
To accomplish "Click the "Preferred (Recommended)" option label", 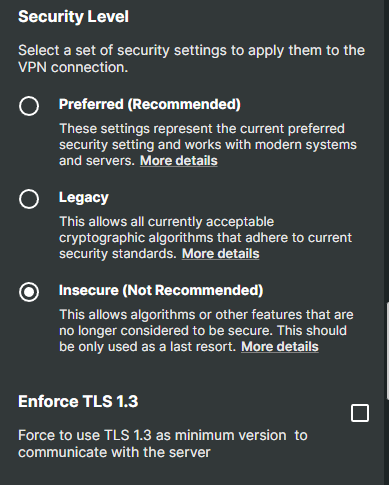I will point(150,104).
